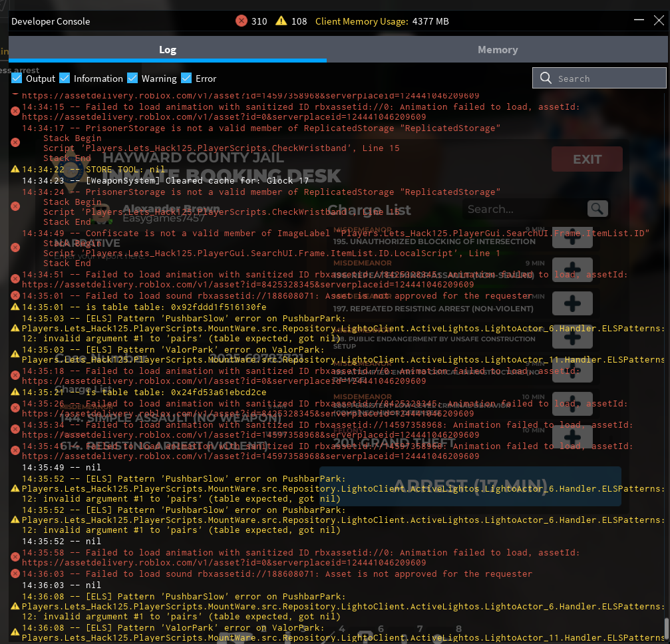Add charge 198 Public Endangerment with plus
670x644 pixels.
572,337
